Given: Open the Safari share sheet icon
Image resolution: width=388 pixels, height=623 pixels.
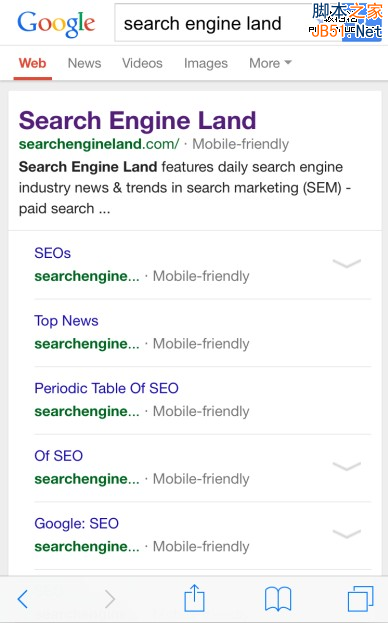Looking at the screenshot, I should pyautogui.click(x=195, y=598).
